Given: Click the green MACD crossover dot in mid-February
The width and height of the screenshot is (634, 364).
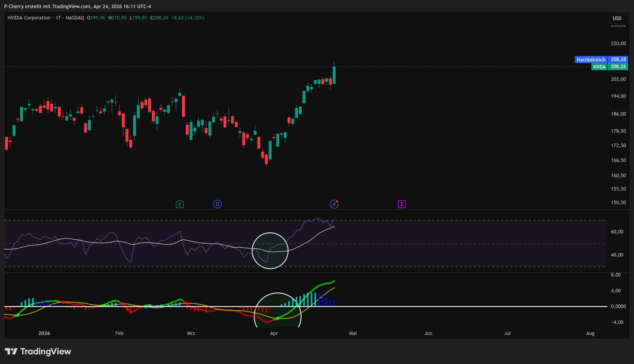Looking at the screenshot, I should click(x=146, y=307).
